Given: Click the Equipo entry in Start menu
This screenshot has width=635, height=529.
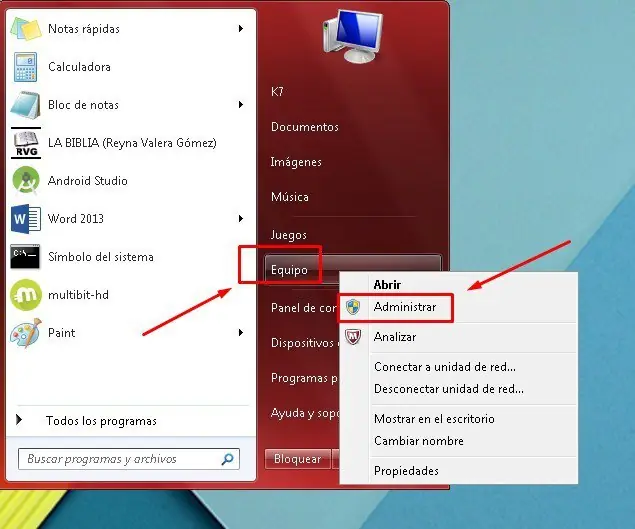Looking at the screenshot, I should point(302,269).
